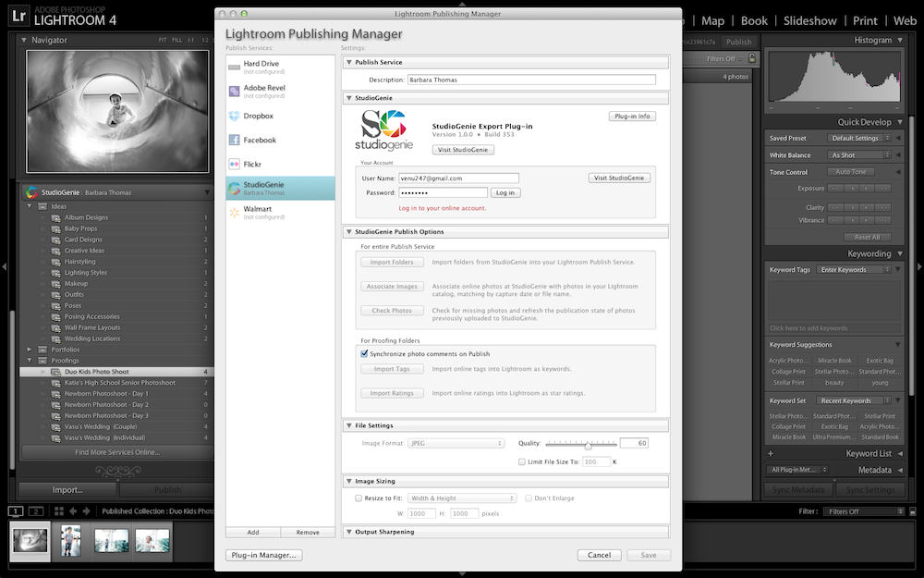924x578 pixels.
Task: Select Walmart service icon
Action: 234,213
